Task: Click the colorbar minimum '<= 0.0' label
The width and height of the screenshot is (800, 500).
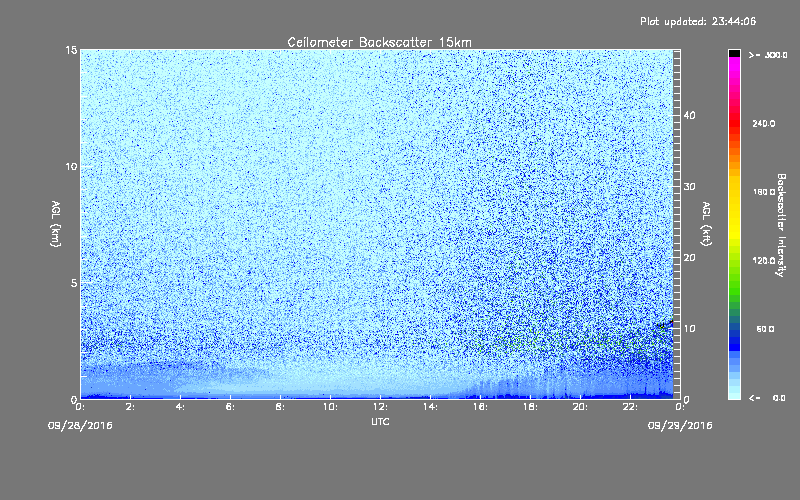Action: tap(767, 398)
